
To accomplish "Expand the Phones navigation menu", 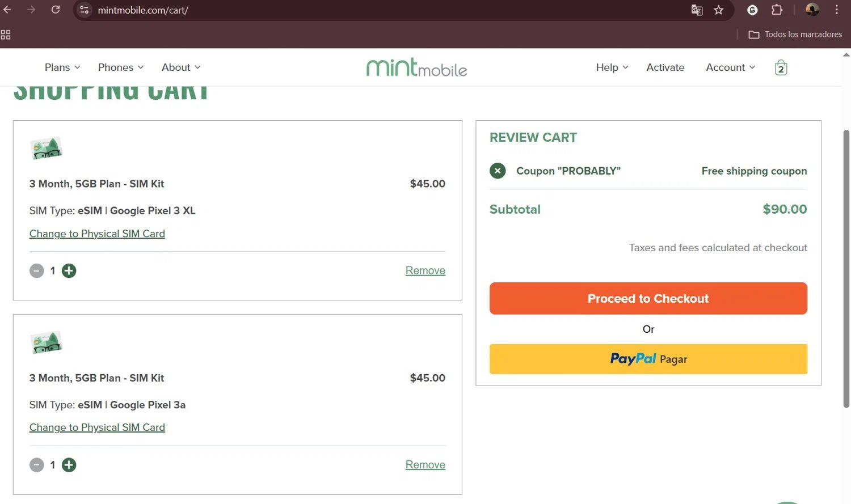I will coord(121,67).
